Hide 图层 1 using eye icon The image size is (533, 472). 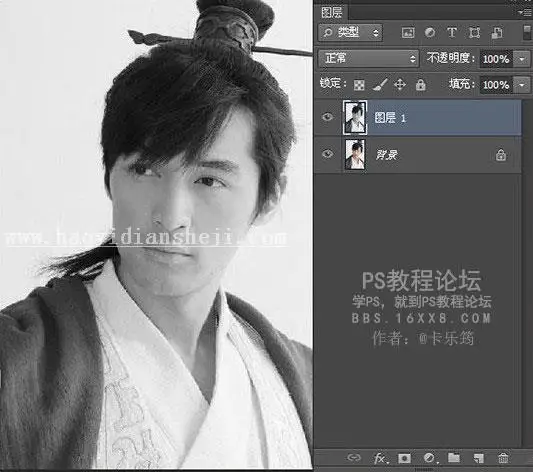[327, 117]
